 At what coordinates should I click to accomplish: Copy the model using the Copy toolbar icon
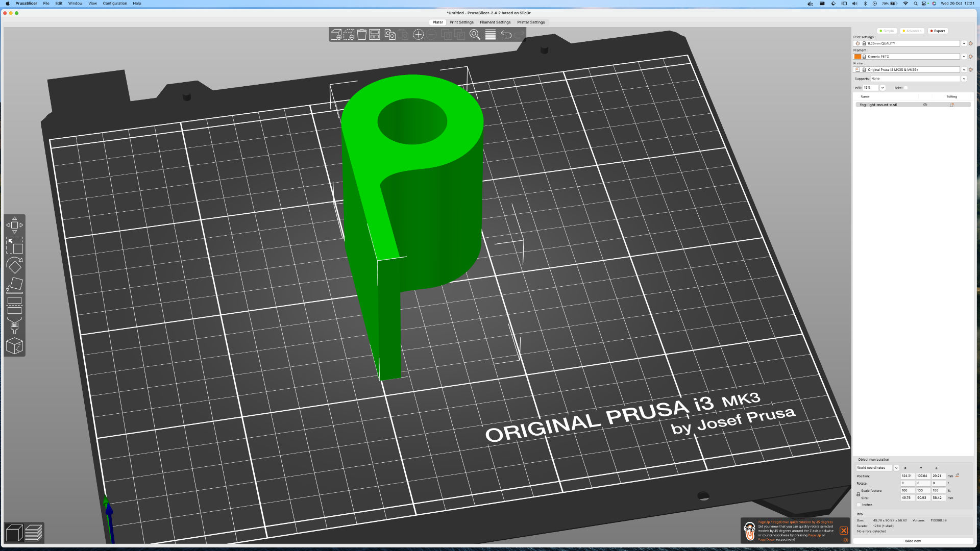[390, 35]
